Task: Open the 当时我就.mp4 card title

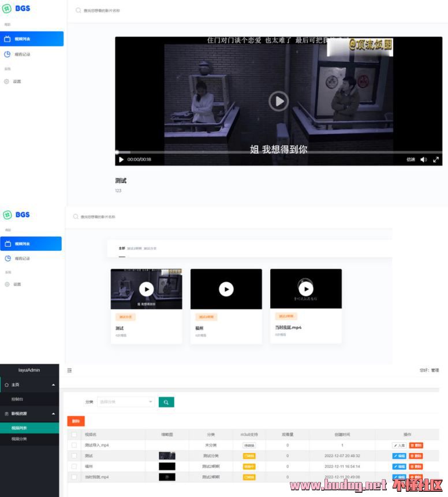Action: coord(288,328)
